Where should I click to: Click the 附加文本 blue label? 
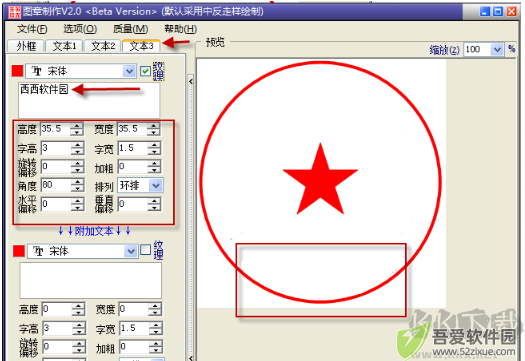pyautogui.click(x=94, y=231)
